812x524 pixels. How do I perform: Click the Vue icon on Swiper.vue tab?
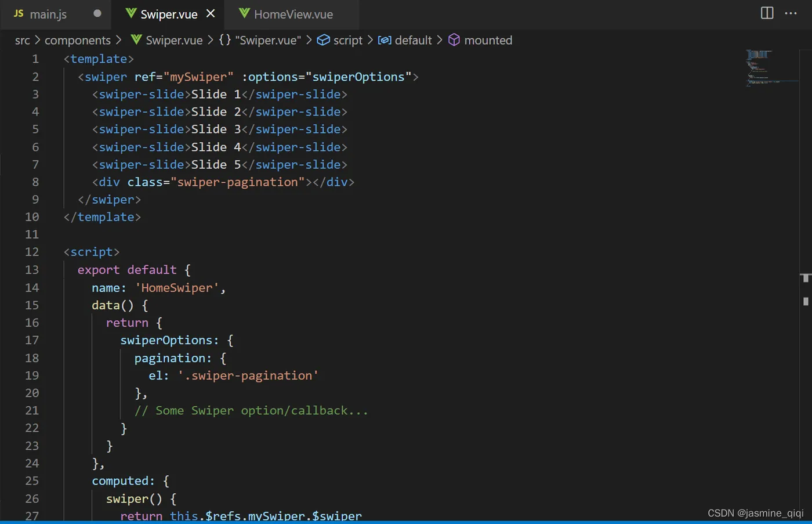[x=131, y=13]
